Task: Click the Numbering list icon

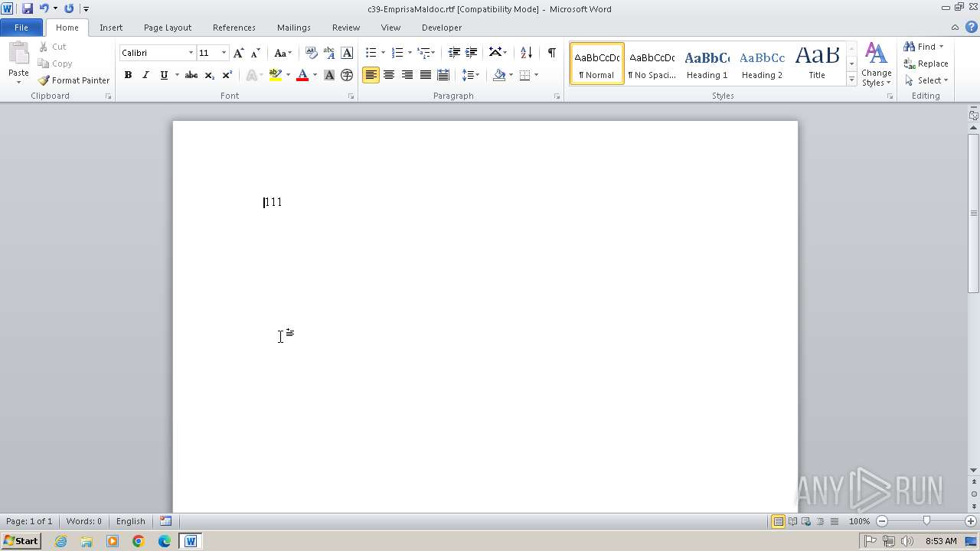Action: click(397, 53)
